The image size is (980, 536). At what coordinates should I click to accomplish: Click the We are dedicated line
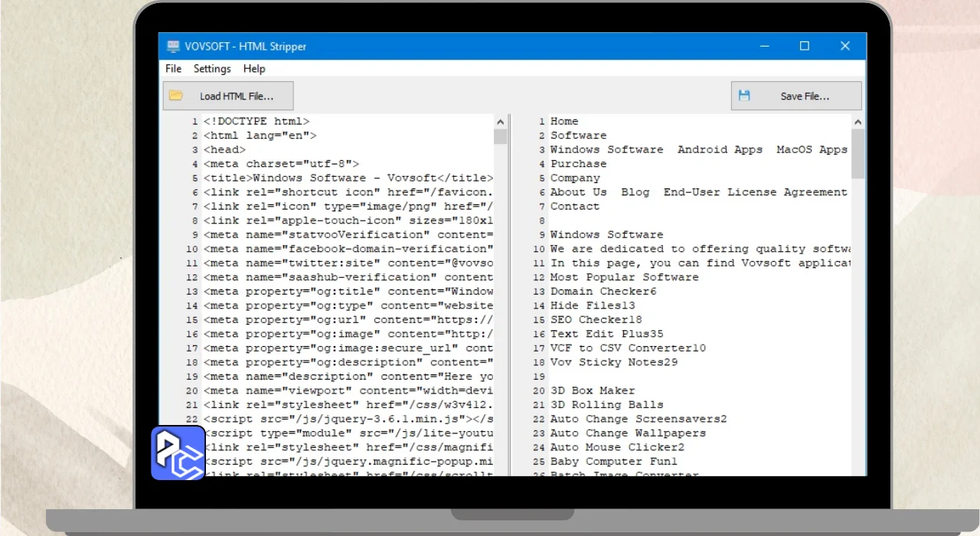click(701, 249)
